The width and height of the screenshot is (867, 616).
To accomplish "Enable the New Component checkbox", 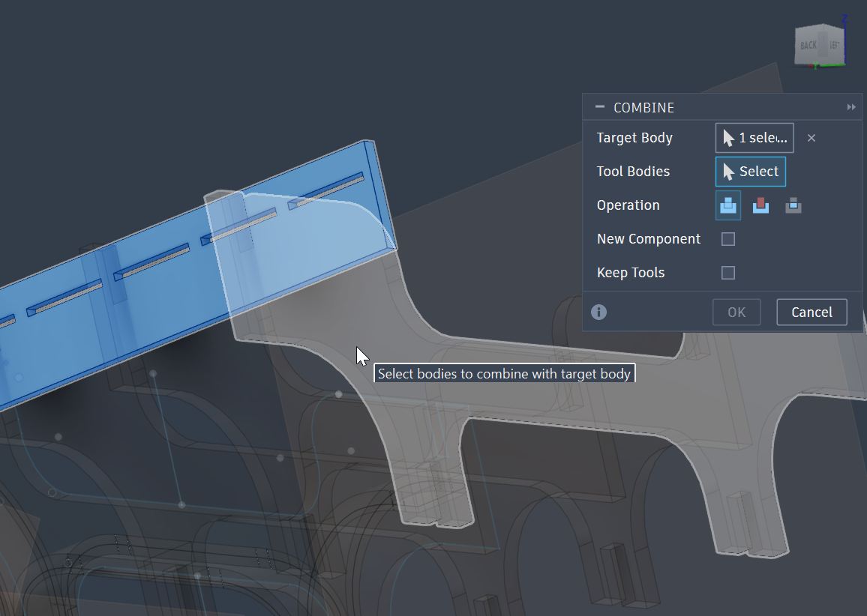I will point(727,238).
